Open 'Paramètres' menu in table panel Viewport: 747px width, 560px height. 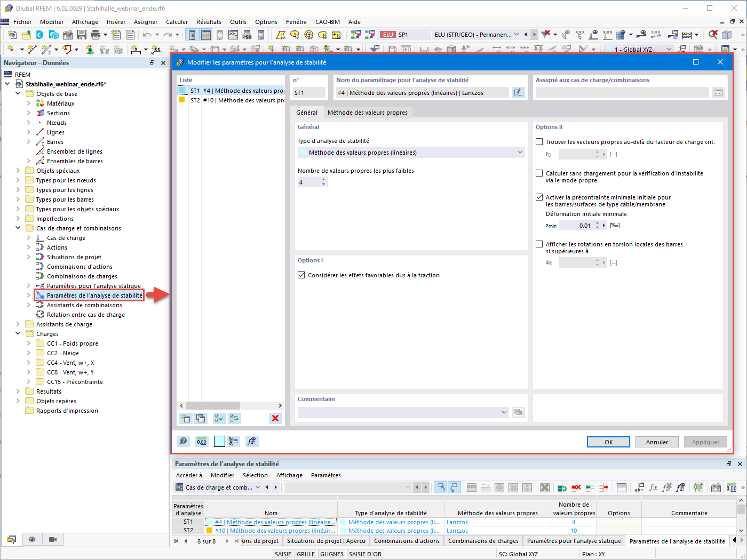326,475
